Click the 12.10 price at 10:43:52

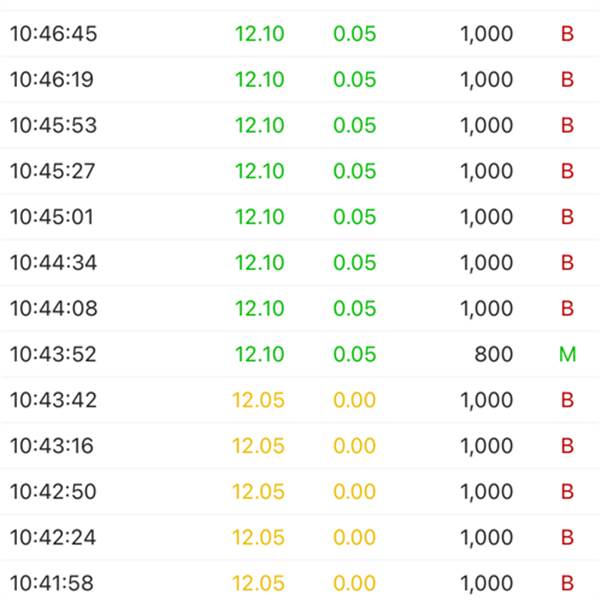point(259,354)
